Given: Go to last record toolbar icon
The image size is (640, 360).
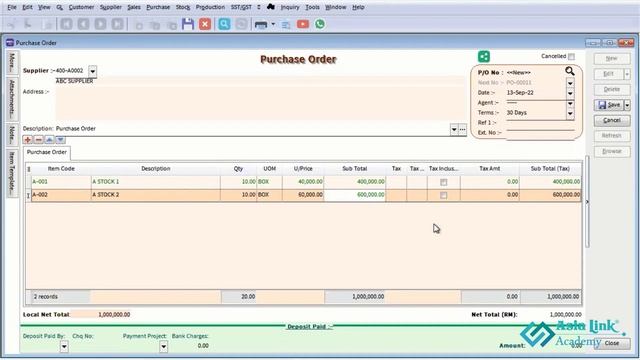Looking at the screenshot, I should click(x=118, y=24).
